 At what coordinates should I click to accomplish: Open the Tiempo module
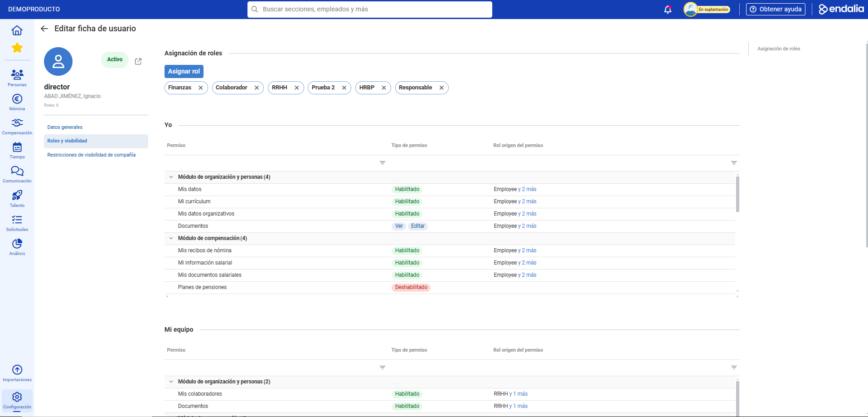(x=17, y=150)
